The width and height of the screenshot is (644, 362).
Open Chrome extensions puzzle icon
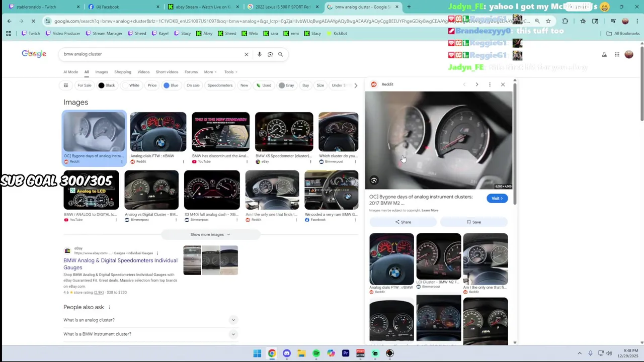565,21
